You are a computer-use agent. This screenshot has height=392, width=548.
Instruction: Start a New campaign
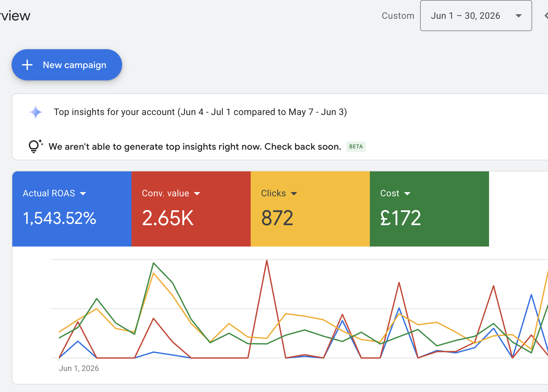click(67, 65)
